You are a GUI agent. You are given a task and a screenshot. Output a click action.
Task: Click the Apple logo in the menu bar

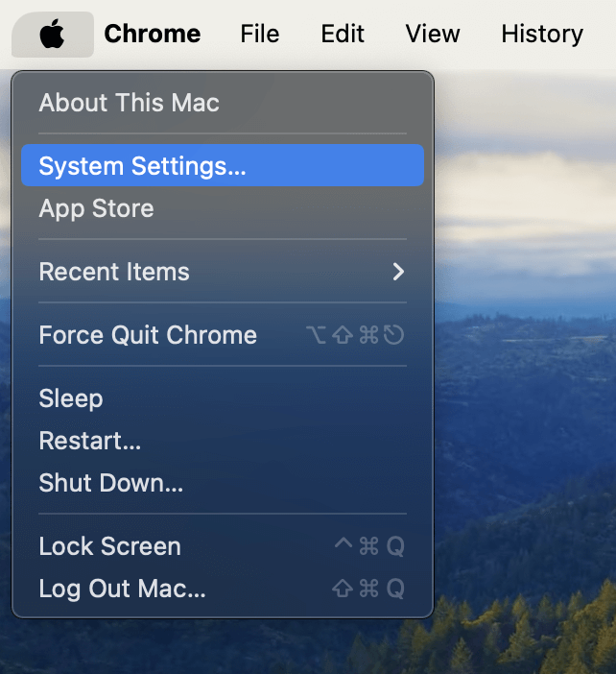point(52,35)
